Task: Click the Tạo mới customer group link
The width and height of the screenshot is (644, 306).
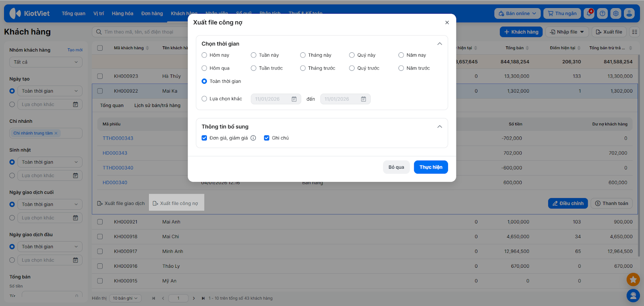Action: coord(75,50)
